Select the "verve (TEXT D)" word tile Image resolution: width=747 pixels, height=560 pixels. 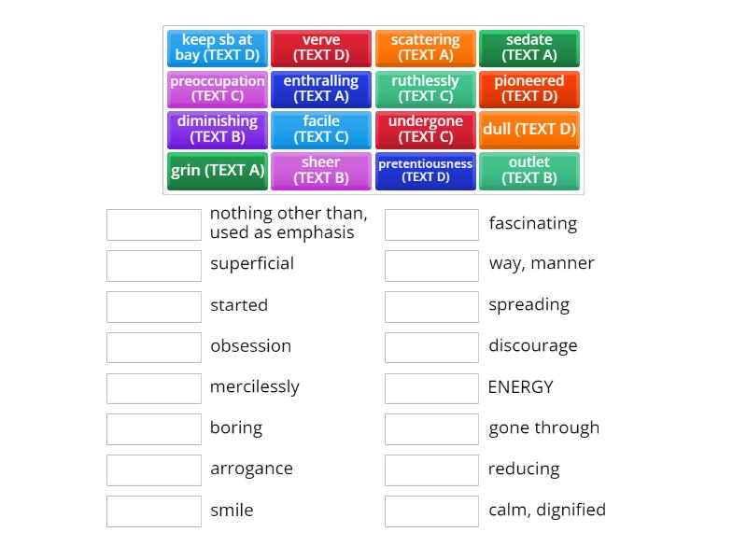point(321,48)
